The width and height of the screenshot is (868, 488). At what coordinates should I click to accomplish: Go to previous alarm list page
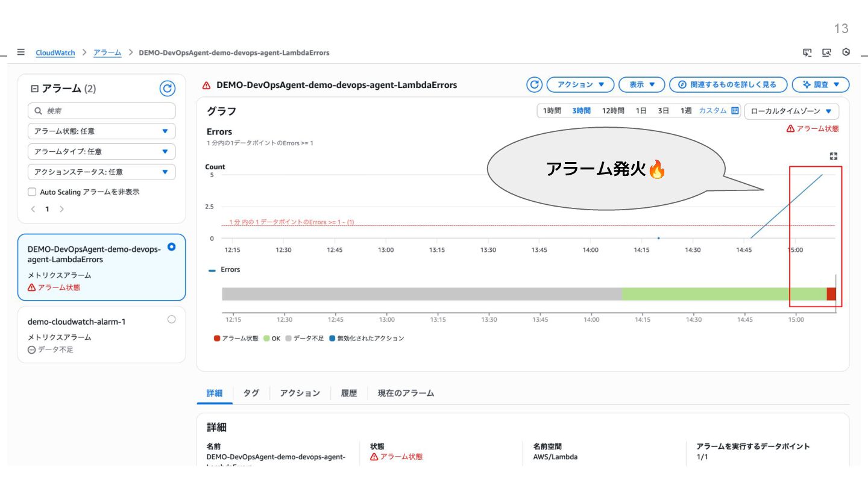click(x=33, y=209)
